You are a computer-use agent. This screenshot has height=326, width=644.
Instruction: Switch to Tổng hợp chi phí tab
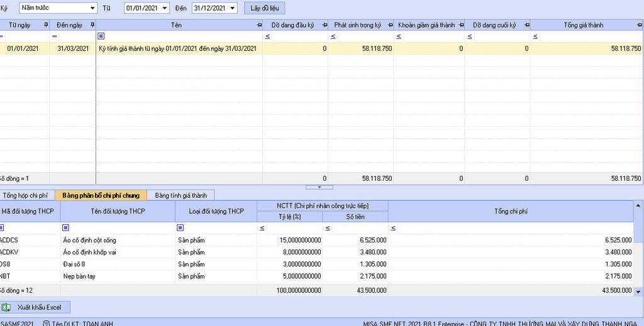click(25, 195)
